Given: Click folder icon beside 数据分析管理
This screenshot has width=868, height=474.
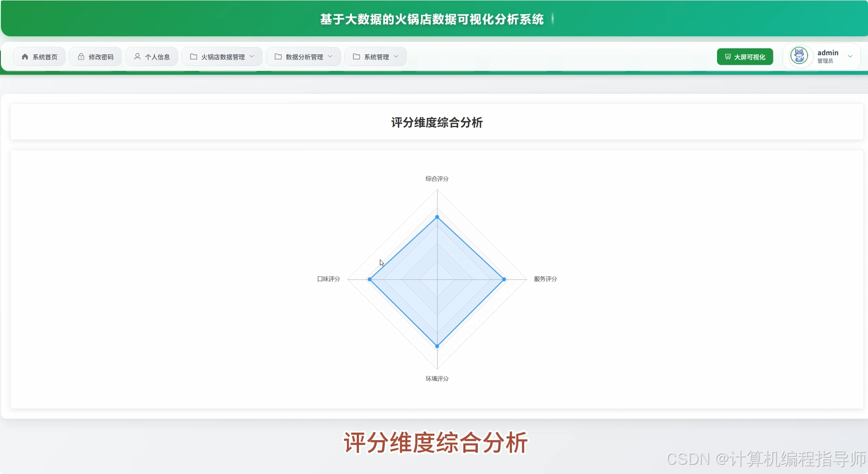Looking at the screenshot, I should [x=278, y=57].
